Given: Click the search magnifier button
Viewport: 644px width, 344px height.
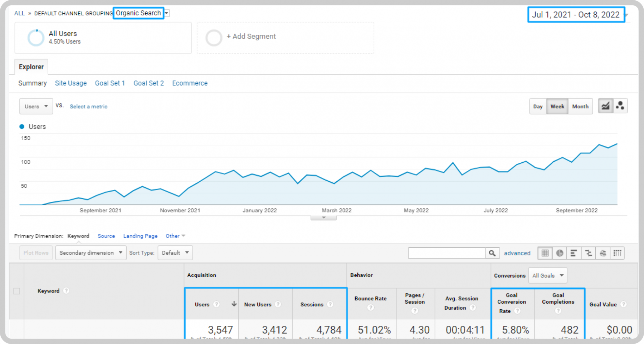Looking at the screenshot, I should point(492,253).
